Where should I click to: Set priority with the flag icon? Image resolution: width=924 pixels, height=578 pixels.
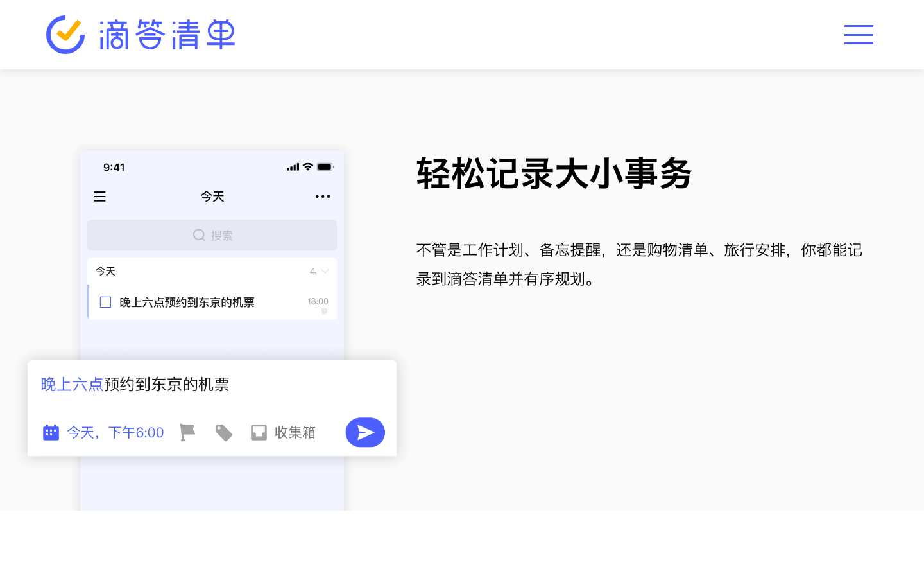(187, 432)
